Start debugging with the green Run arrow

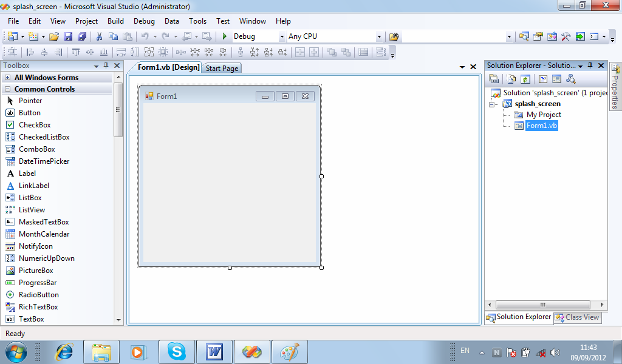pos(224,36)
